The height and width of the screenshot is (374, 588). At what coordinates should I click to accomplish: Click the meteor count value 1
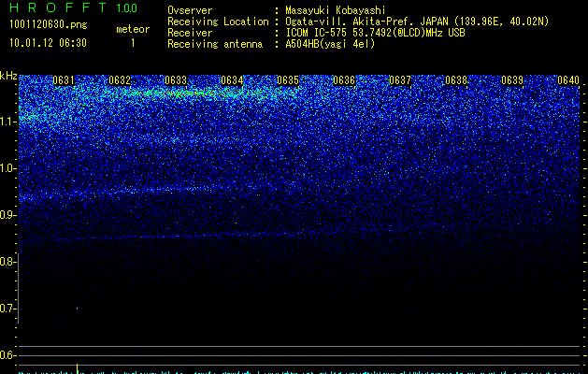pos(133,43)
